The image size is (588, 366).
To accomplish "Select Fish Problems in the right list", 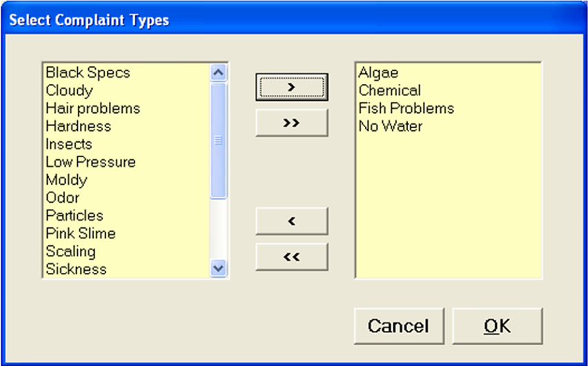I will click(406, 108).
